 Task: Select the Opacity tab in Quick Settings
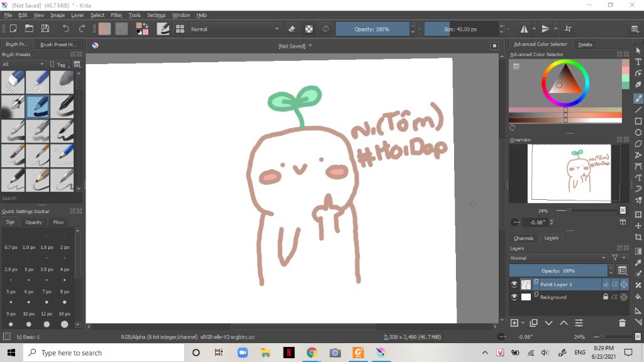[34, 222]
